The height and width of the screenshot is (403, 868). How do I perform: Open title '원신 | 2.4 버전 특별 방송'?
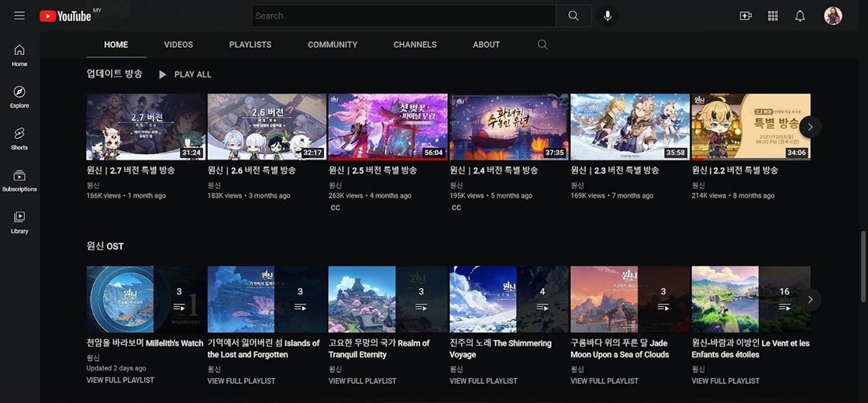tap(494, 170)
